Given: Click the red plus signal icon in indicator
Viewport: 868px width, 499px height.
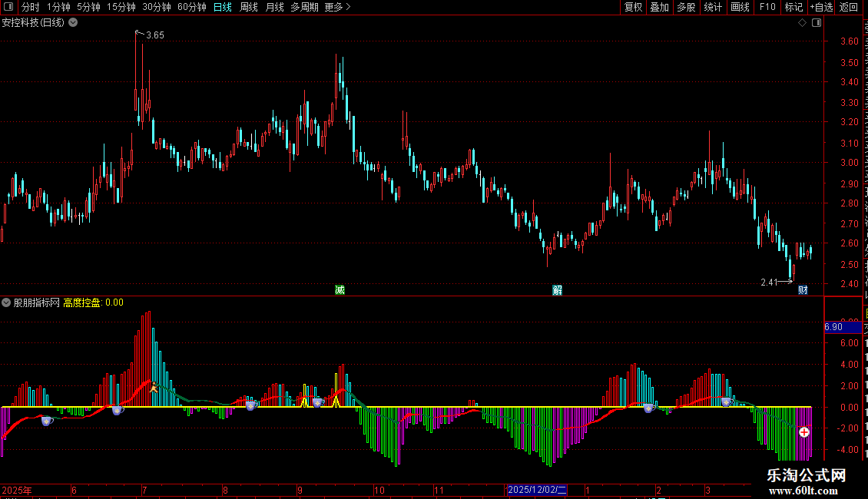Looking at the screenshot, I should coord(803,432).
